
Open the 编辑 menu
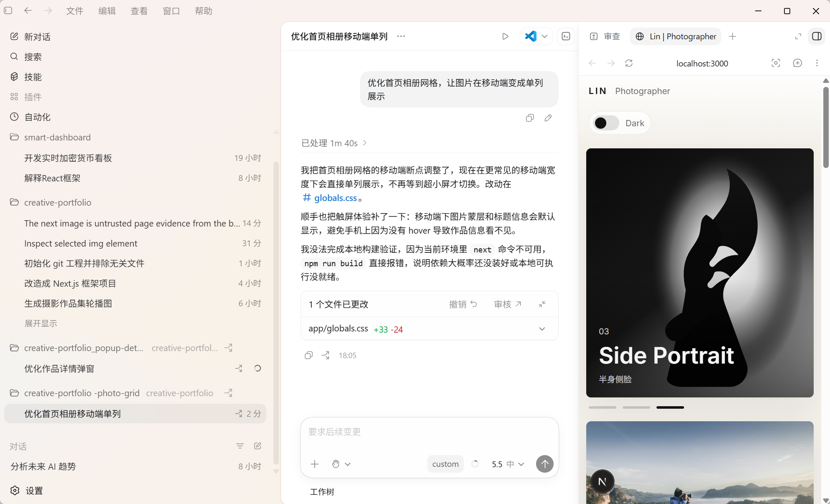[x=107, y=11]
